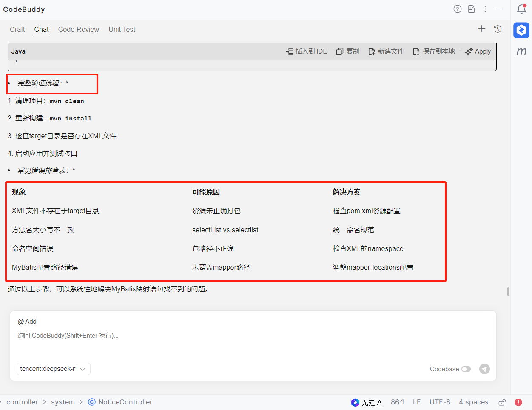The width and height of the screenshot is (532, 410).
Task: Open chat history clock icon
Action: (x=498, y=28)
